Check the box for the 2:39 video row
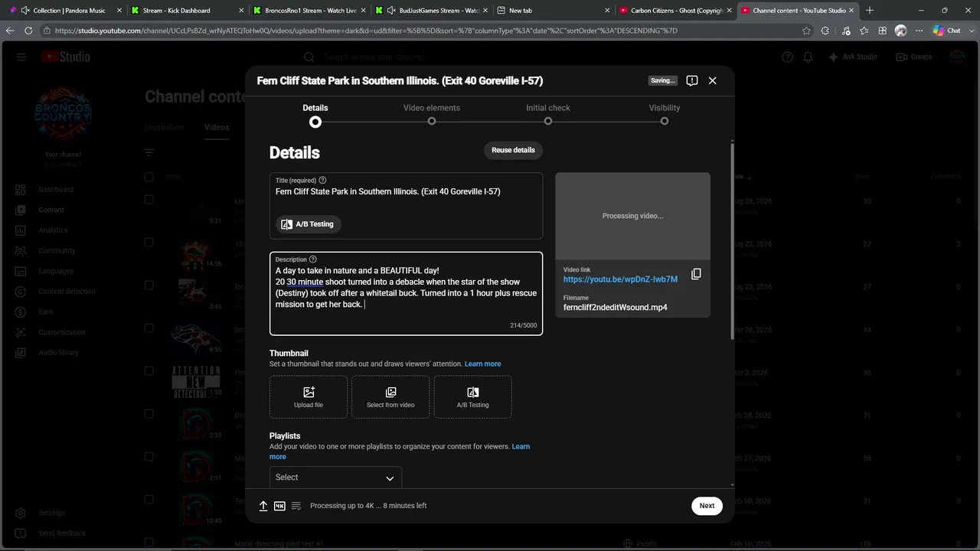The image size is (980, 551). (149, 414)
